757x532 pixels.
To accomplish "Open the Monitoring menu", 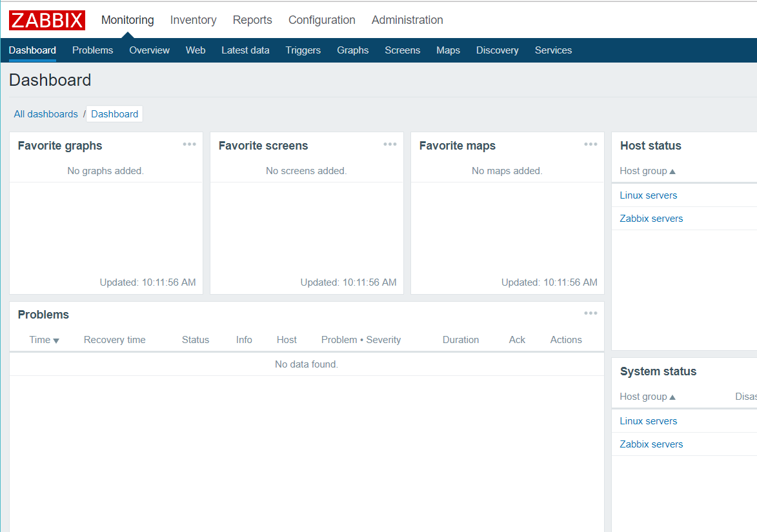I will [x=127, y=20].
